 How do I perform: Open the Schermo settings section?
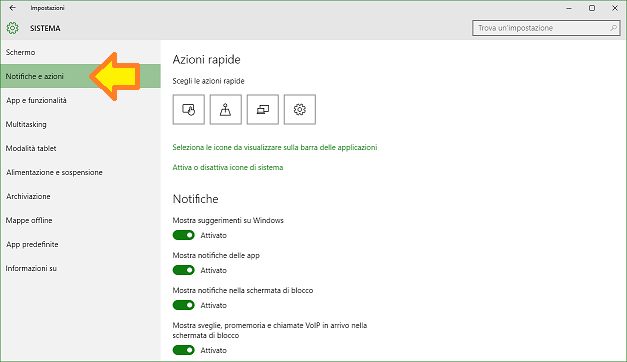click(x=81, y=52)
